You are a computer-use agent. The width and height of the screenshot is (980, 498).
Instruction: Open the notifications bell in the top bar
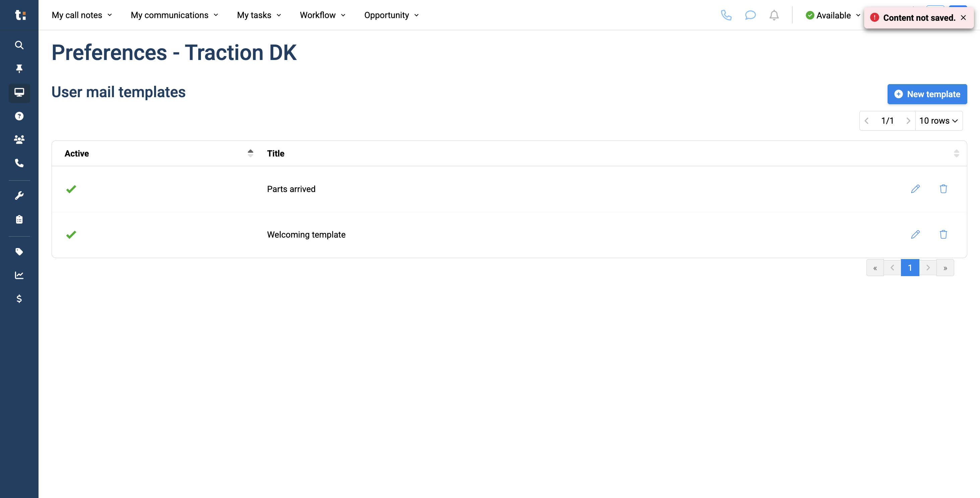(774, 15)
